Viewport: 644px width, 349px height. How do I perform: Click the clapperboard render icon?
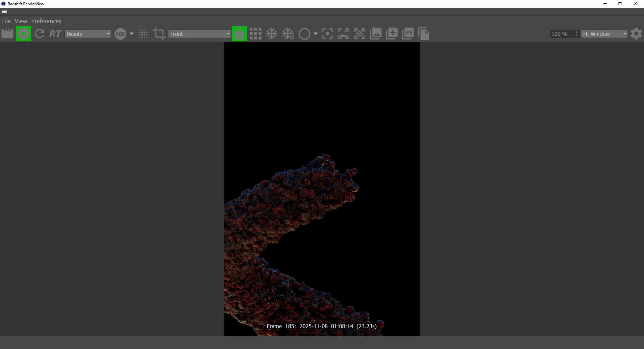pyautogui.click(x=7, y=34)
